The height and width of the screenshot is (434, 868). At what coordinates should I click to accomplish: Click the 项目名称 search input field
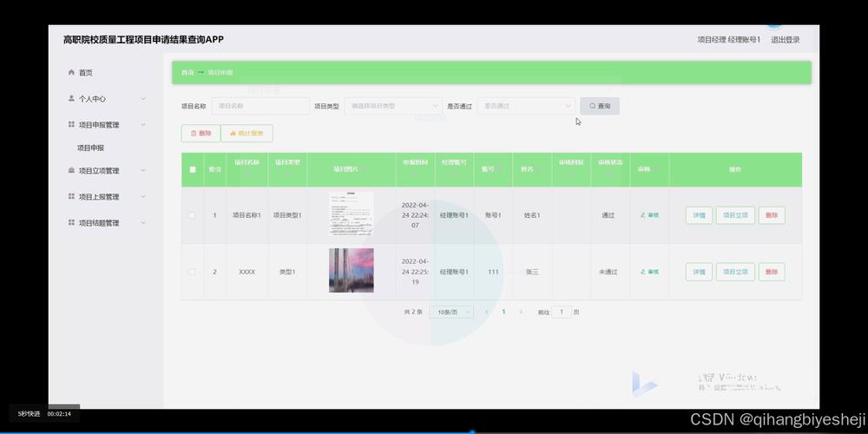click(x=260, y=106)
